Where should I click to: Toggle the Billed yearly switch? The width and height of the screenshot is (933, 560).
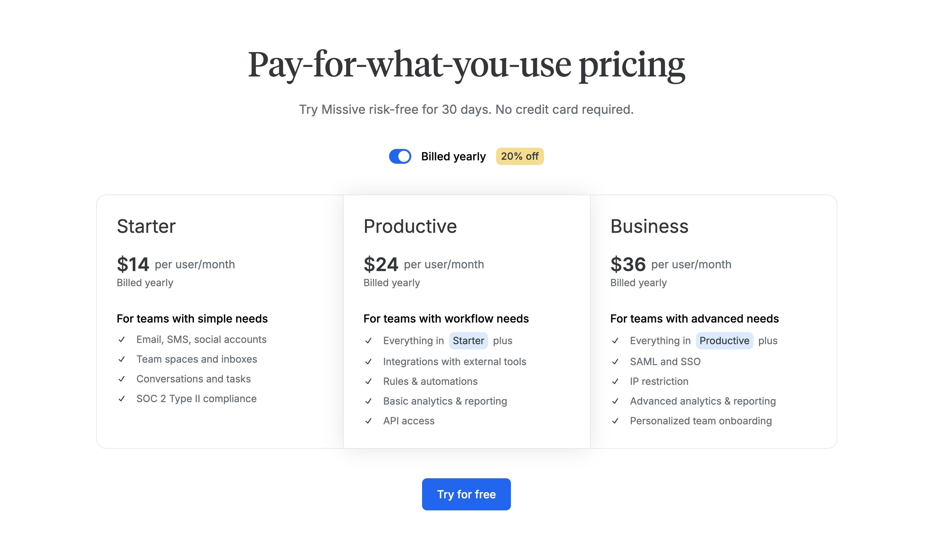coord(400,156)
